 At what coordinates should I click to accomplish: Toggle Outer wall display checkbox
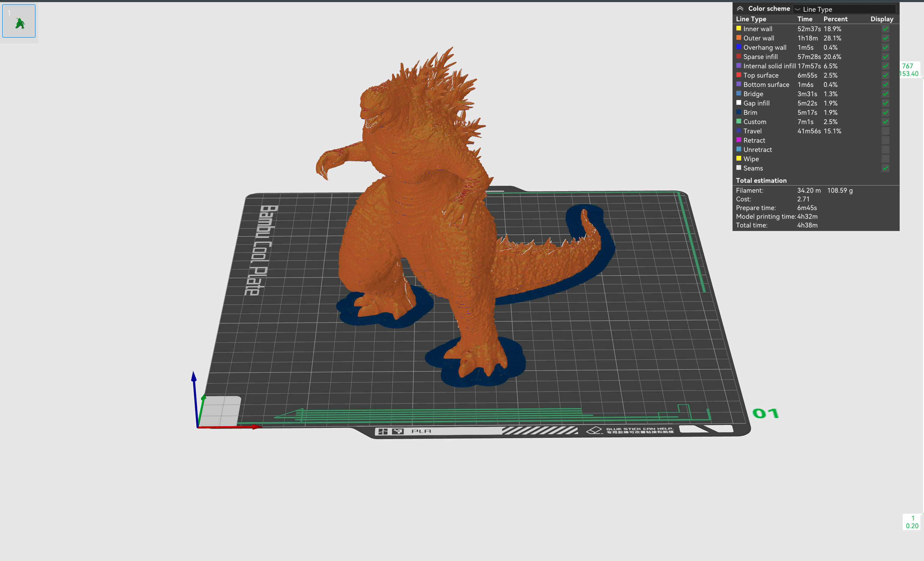(x=885, y=38)
